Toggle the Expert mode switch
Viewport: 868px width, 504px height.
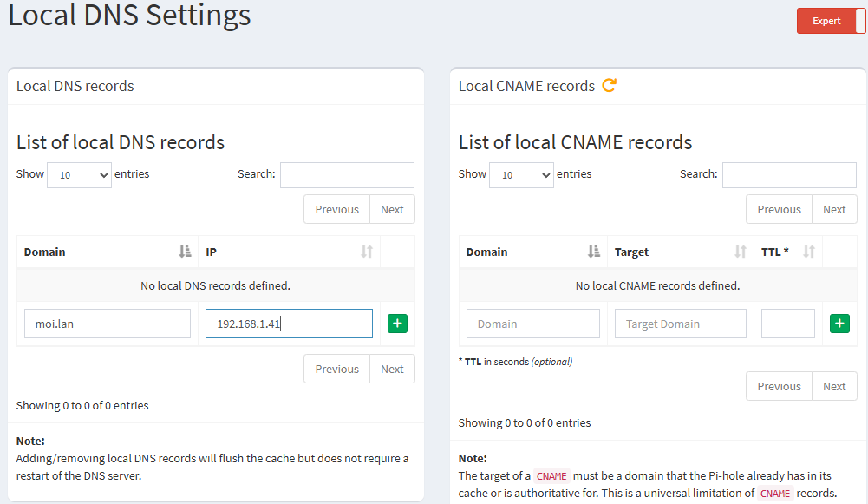click(x=831, y=21)
